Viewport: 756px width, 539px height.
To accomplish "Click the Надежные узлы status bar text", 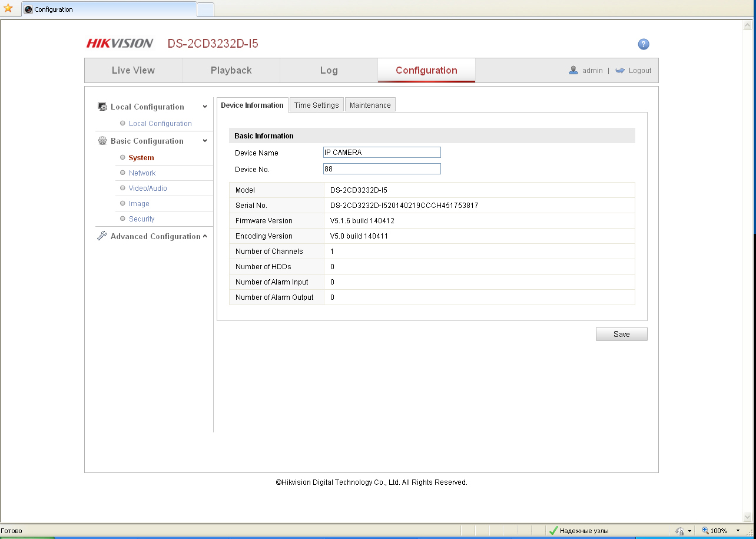I will (x=584, y=531).
